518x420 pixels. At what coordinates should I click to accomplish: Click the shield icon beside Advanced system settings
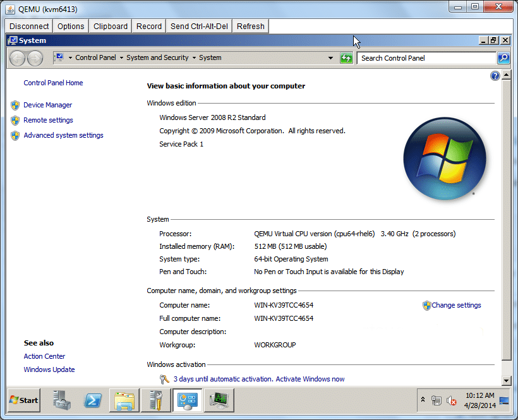(15, 136)
